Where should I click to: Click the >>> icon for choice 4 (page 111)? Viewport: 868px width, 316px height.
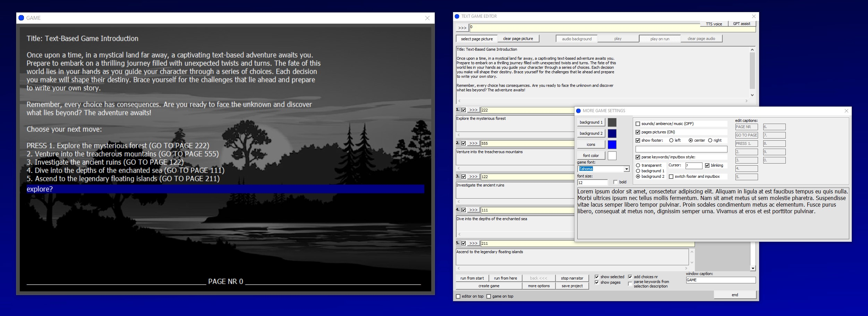(x=473, y=210)
